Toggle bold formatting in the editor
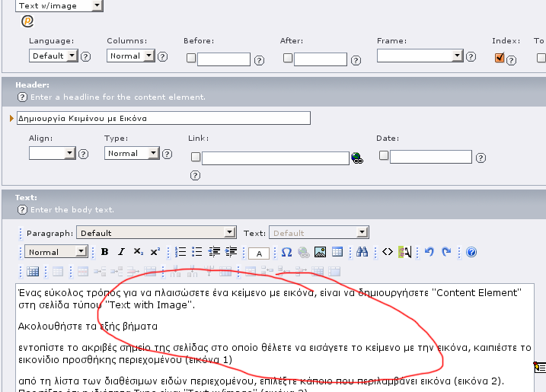The width and height of the screenshot is (546, 392). (x=104, y=252)
